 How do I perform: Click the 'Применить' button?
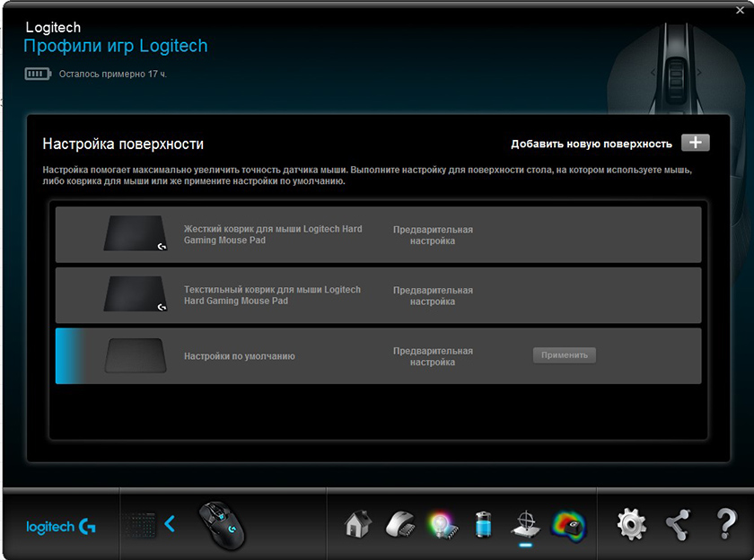(564, 355)
